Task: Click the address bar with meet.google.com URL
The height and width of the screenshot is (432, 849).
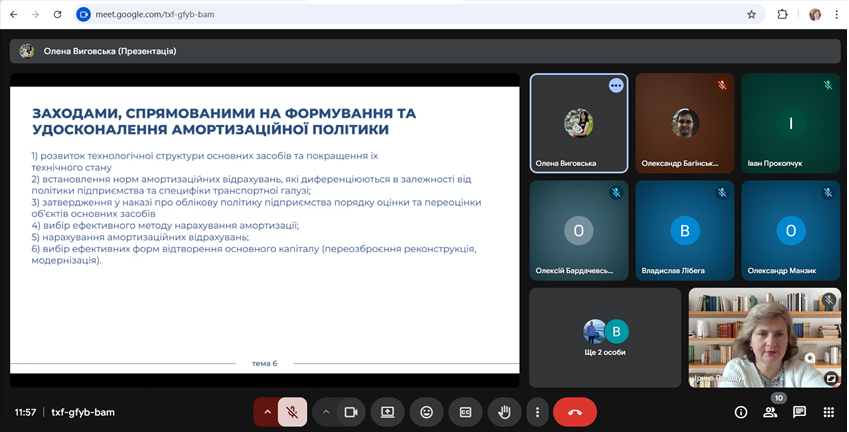Action: pyautogui.click(x=400, y=15)
